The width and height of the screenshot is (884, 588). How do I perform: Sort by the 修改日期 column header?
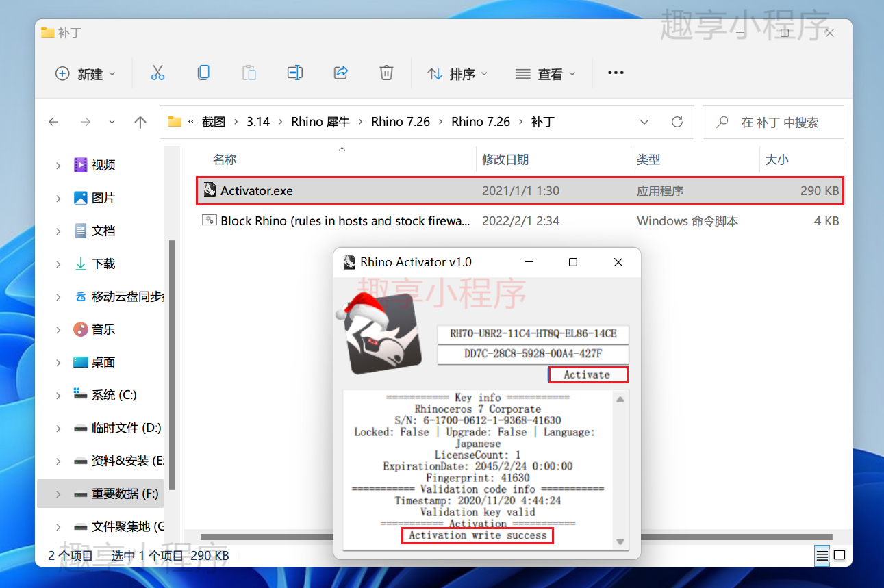point(505,159)
